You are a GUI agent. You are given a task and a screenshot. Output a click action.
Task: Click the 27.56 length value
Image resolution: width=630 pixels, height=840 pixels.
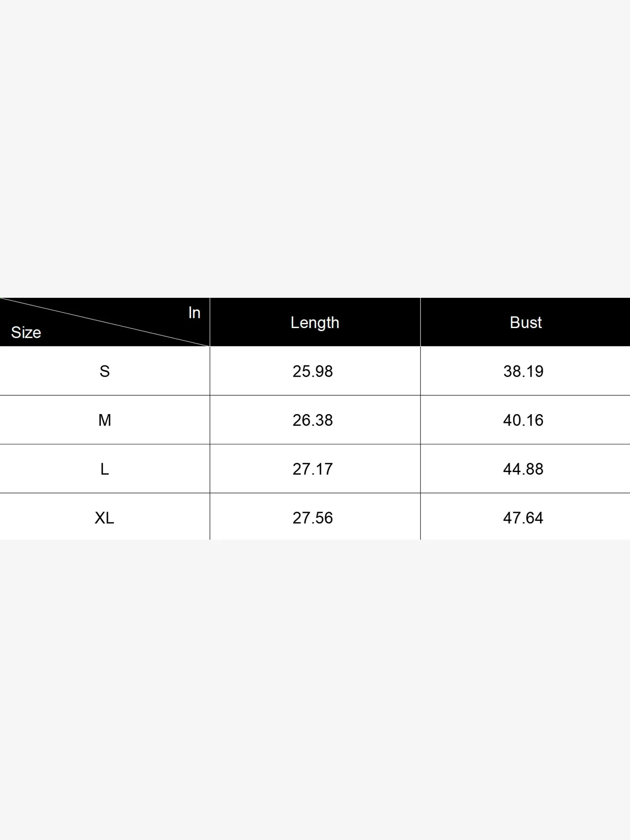pos(312,518)
